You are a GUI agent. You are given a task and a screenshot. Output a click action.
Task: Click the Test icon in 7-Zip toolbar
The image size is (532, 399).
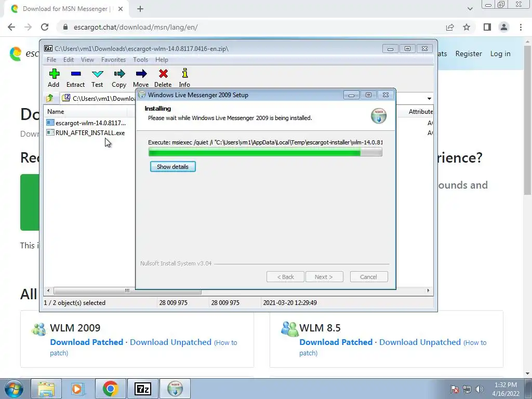[x=97, y=78]
